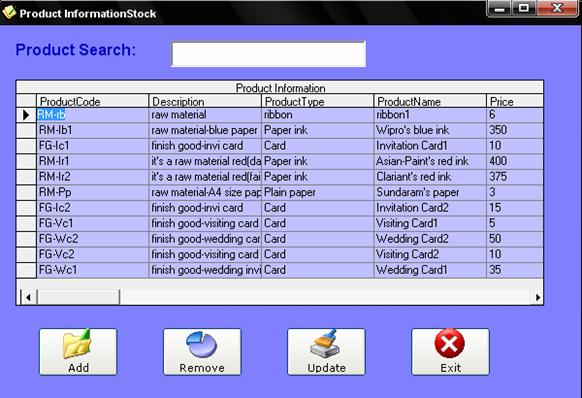Select the FG-Vc1 product code cell

[92, 224]
